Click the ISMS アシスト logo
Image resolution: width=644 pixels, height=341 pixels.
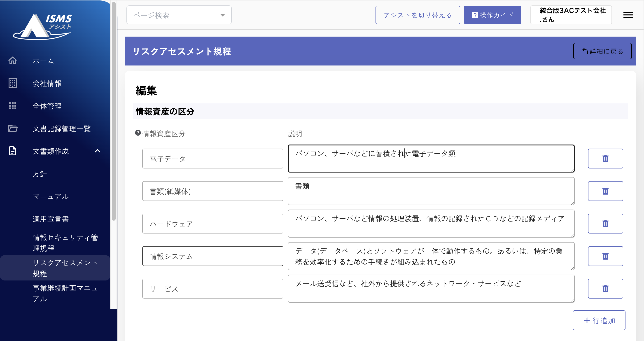[x=42, y=26]
